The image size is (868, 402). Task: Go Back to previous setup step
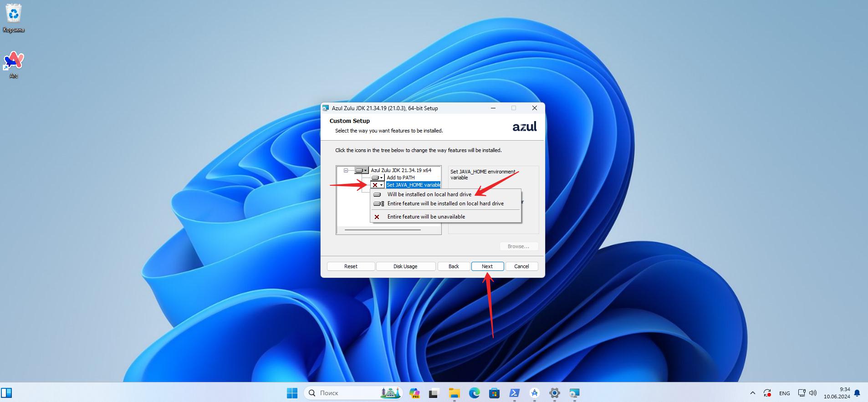tap(454, 266)
